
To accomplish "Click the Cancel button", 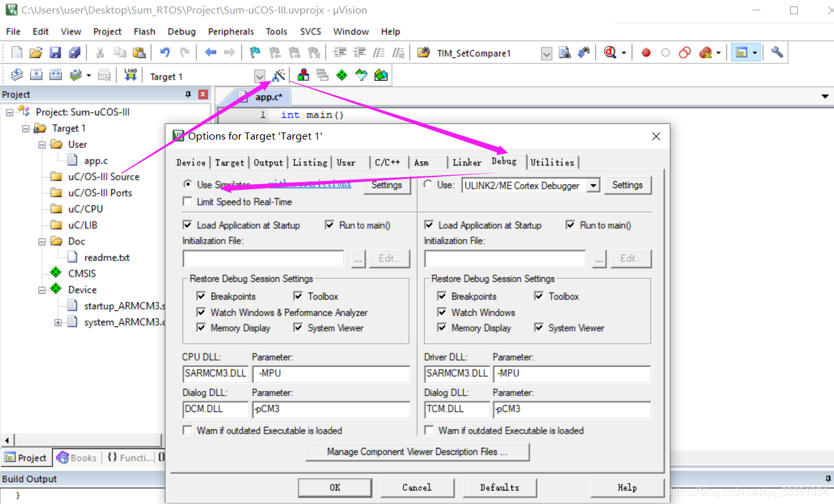I will pos(417,488).
